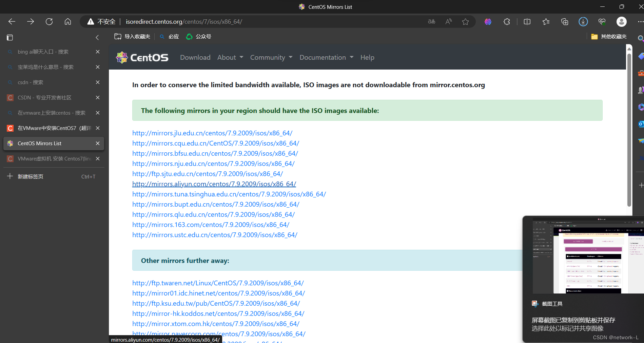Expand the Community dropdown menu
This screenshot has width=644, height=343.
click(x=271, y=57)
